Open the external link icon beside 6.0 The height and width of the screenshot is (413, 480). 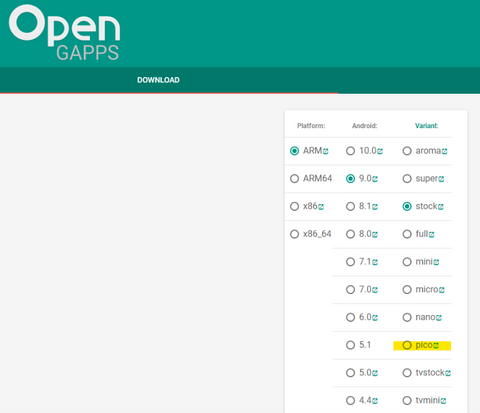click(x=375, y=318)
